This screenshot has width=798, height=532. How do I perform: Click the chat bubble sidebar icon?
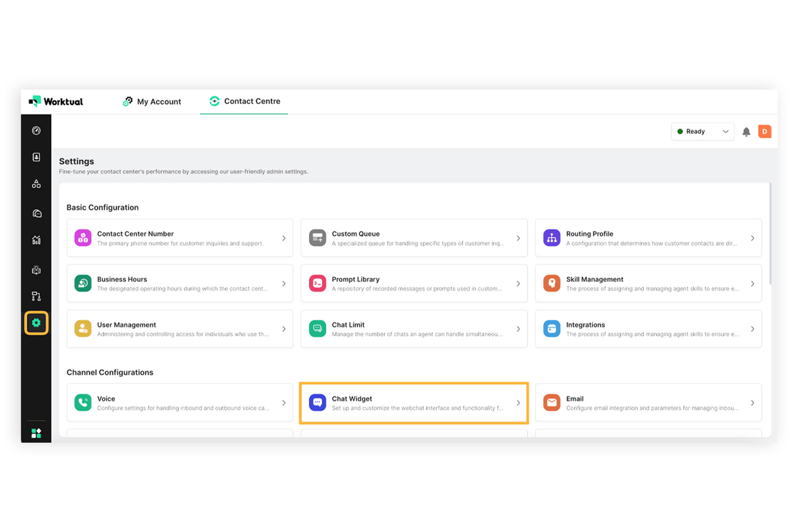36,213
